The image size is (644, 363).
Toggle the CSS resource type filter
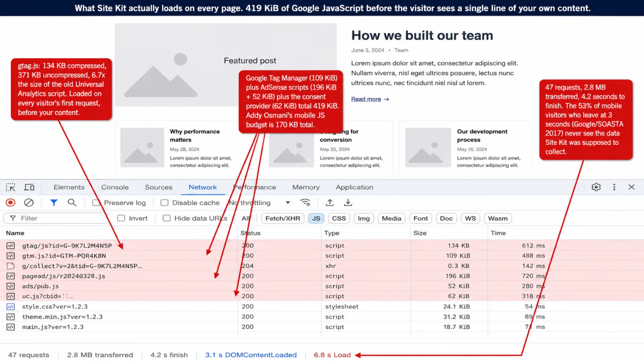point(339,218)
